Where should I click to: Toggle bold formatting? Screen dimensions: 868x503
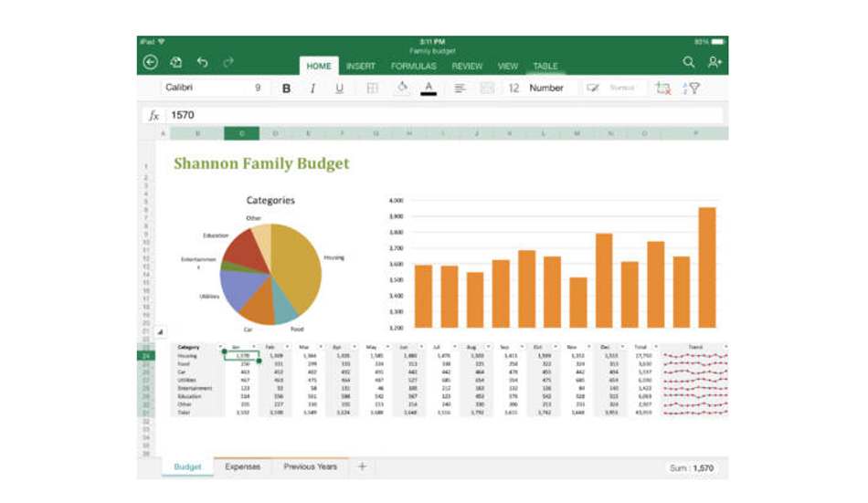point(286,89)
